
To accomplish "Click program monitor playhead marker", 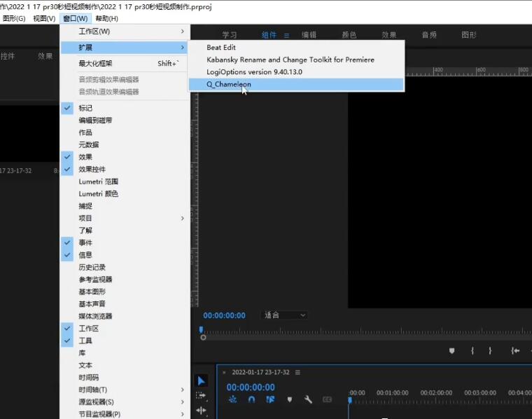I will [x=201, y=329].
